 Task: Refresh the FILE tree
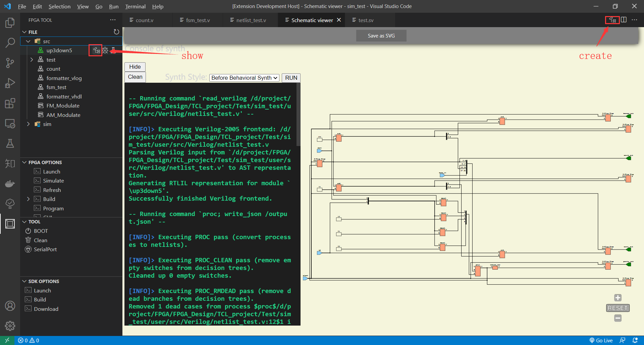(x=116, y=32)
